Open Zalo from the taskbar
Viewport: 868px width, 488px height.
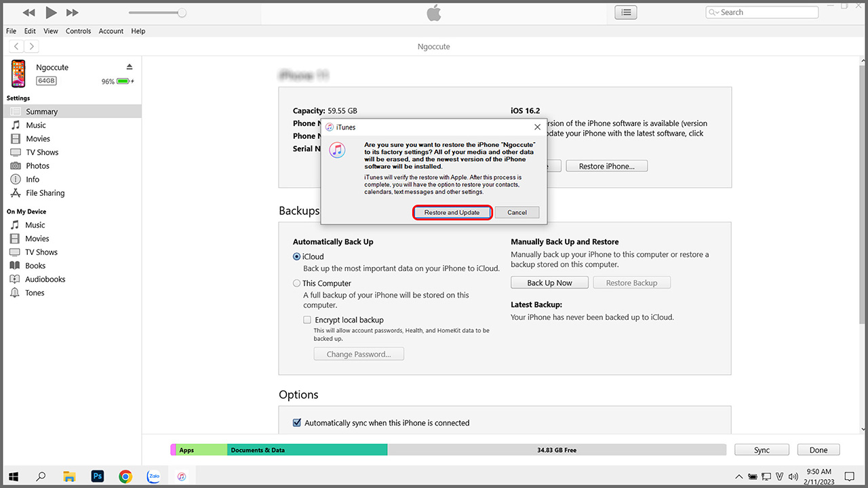(x=153, y=476)
